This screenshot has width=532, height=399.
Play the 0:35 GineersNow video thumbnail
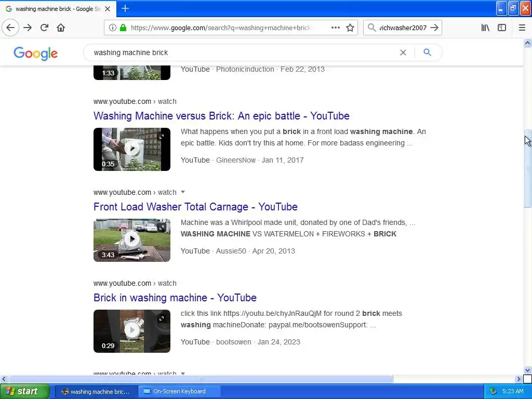pyautogui.click(x=132, y=149)
